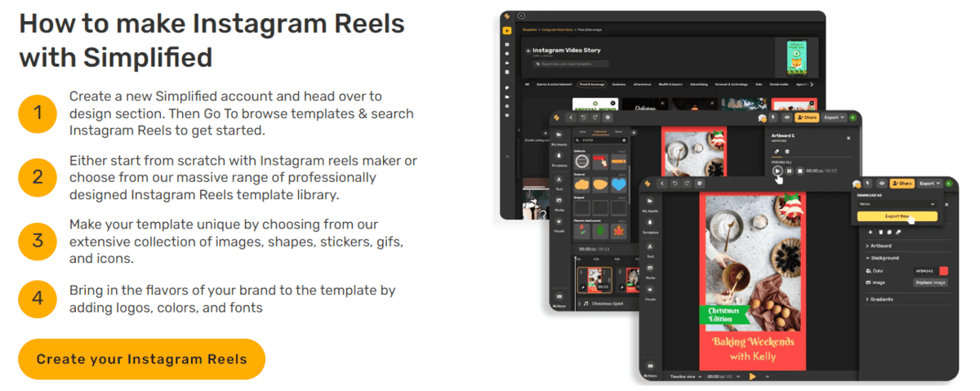Image resolution: width=980 pixels, height=391 pixels.
Task: Expand the Gradients section
Action: [x=882, y=300]
